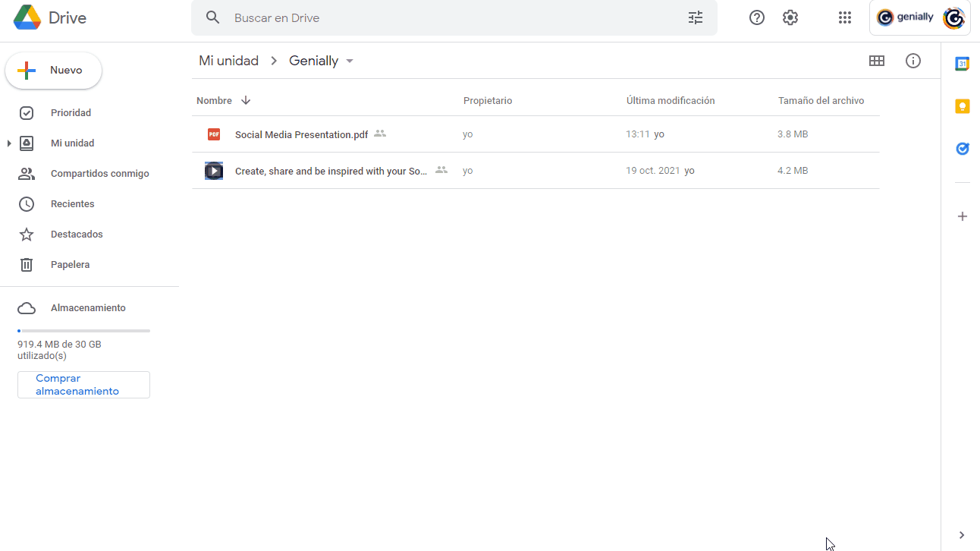Screen dimensions: 980x551
Task: Click the Papelera trash icon
Action: click(27, 265)
